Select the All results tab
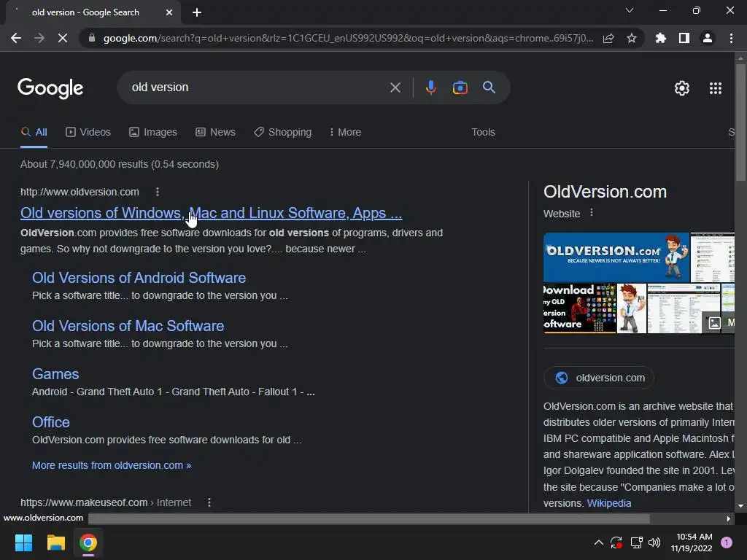747x560 pixels. (34, 133)
